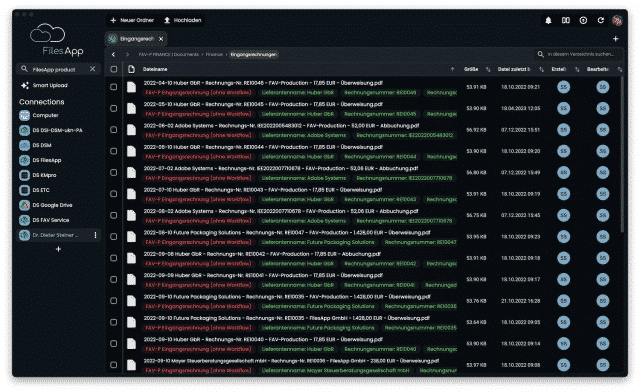Click the date 21.10.2022 16:28
This screenshot has height=392, width=640.
[x=520, y=301]
